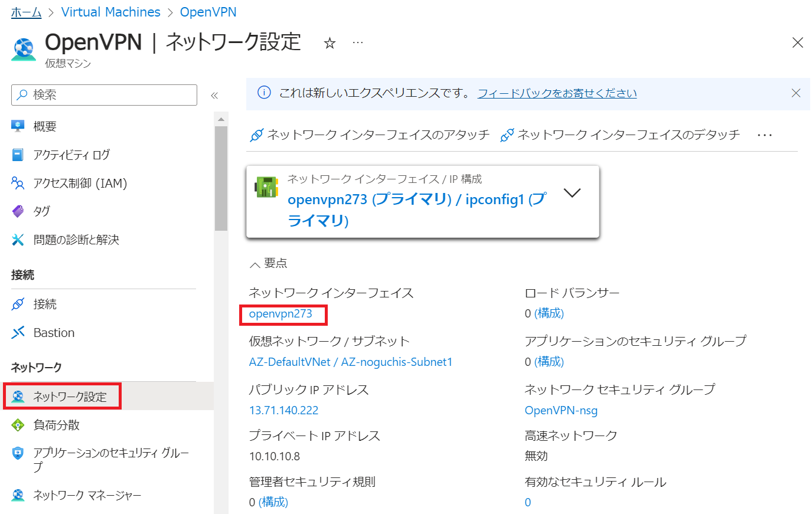The width and height of the screenshot is (812, 514).
Task: Open the openvpn273 network interface link
Action: [x=281, y=314]
